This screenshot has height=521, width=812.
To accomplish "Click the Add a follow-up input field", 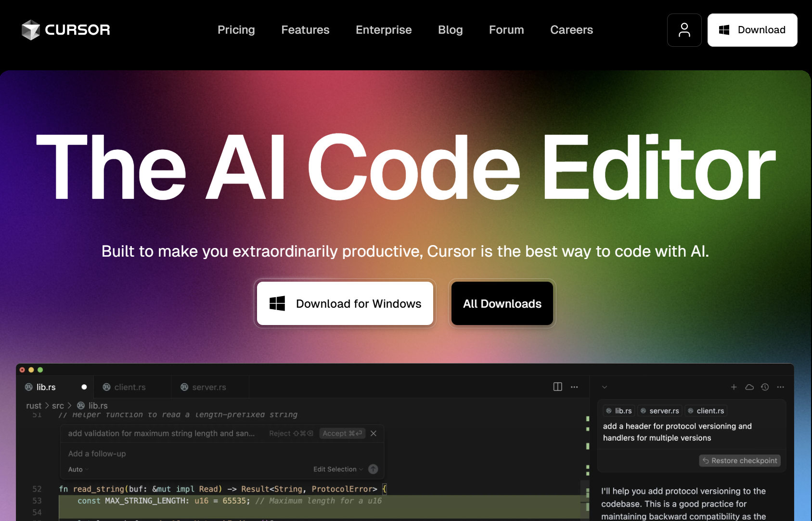I will [x=221, y=454].
